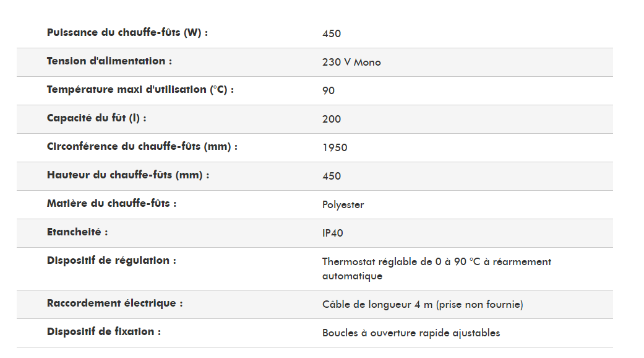Viewport: 644px width, 358px height.
Task: Click the 'Puissance du chauffe-fûts (W)' label
Action: click(127, 33)
